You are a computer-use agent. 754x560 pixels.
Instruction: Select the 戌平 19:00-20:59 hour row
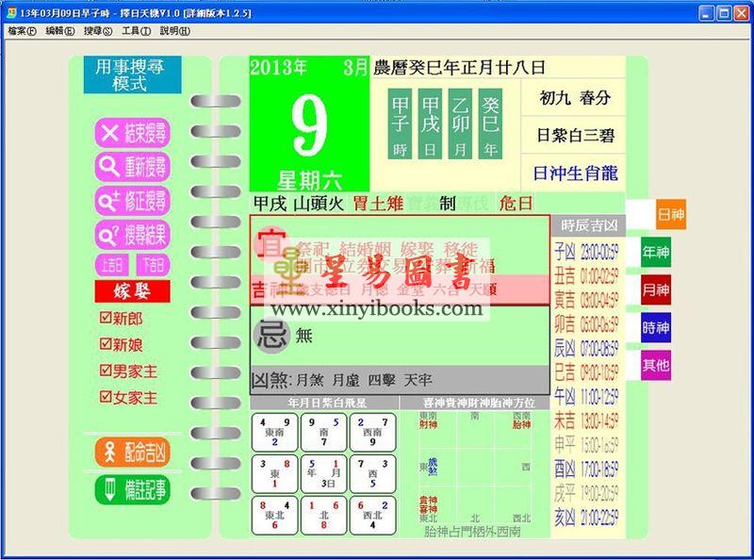coord(586,493)
